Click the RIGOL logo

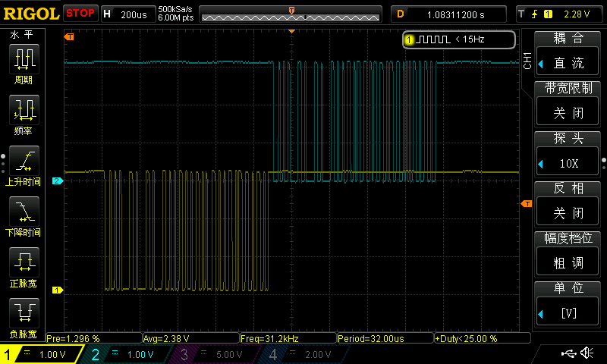point(31,14)
